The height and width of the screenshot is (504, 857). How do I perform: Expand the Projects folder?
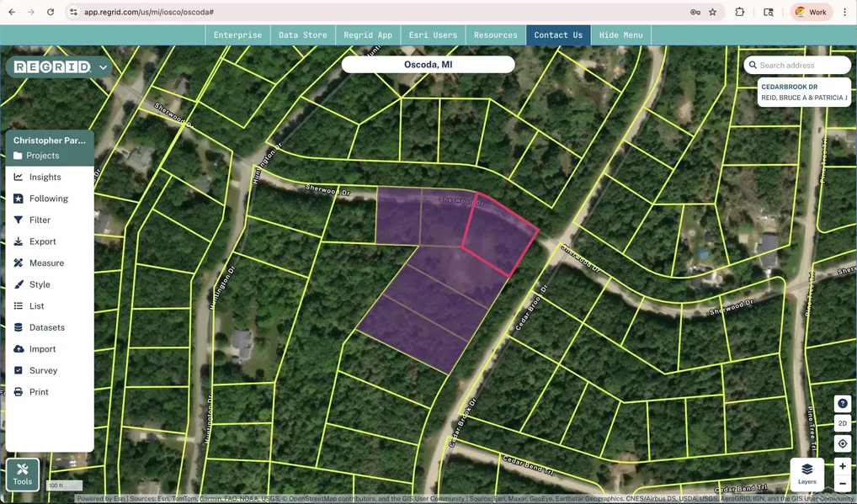[x=42, y=156]
